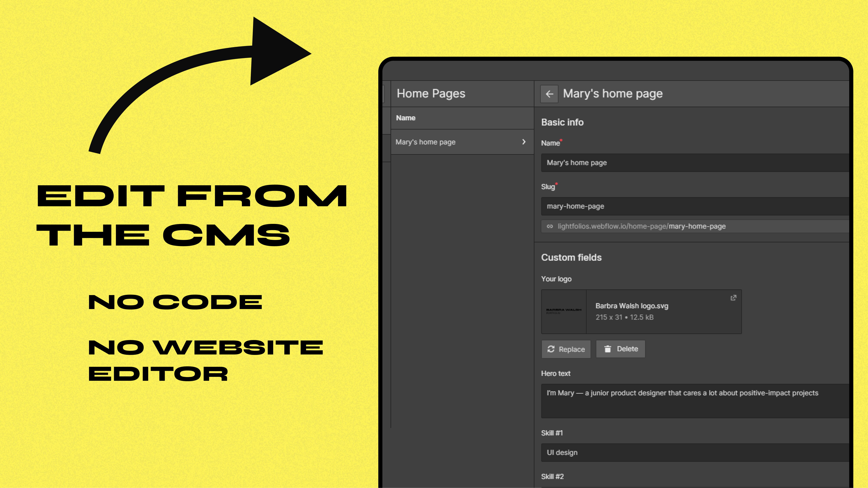Image resolution: width=868 pixels, height=488 pixels.
Task: Edit the Hero text area
Action: (695, 401)
